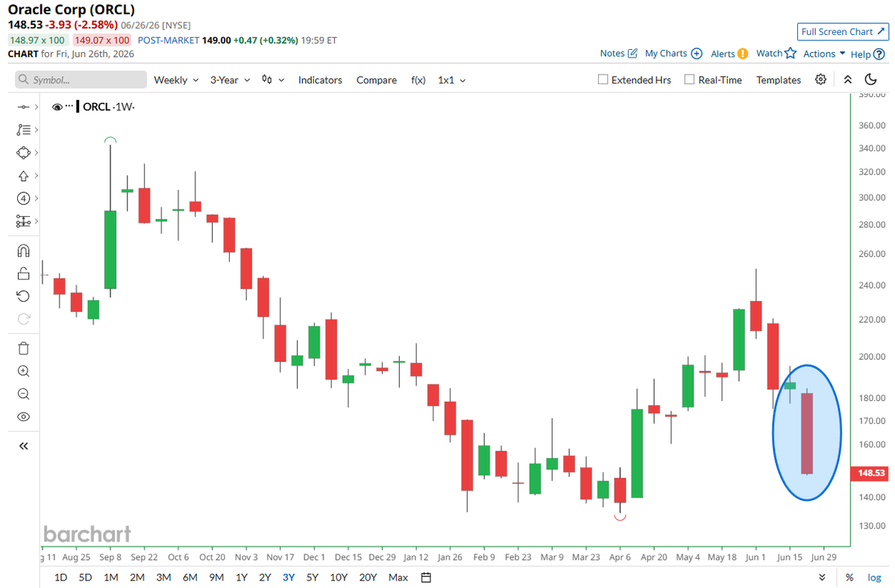Open the measurement tools group
895x588 pixels.
(x=22, y=221)
